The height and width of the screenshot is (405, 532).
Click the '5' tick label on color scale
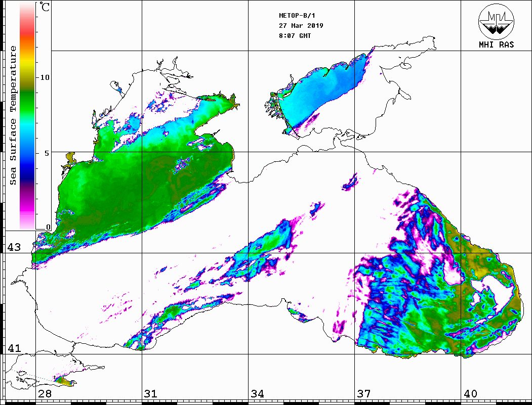coord(47,153)
